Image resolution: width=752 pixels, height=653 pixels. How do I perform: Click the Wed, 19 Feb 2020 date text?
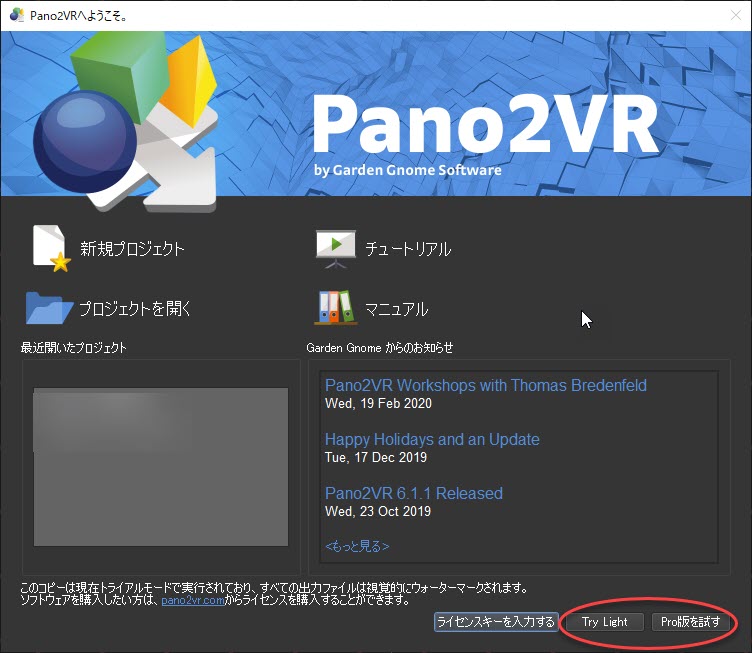[x=378, y=403]
